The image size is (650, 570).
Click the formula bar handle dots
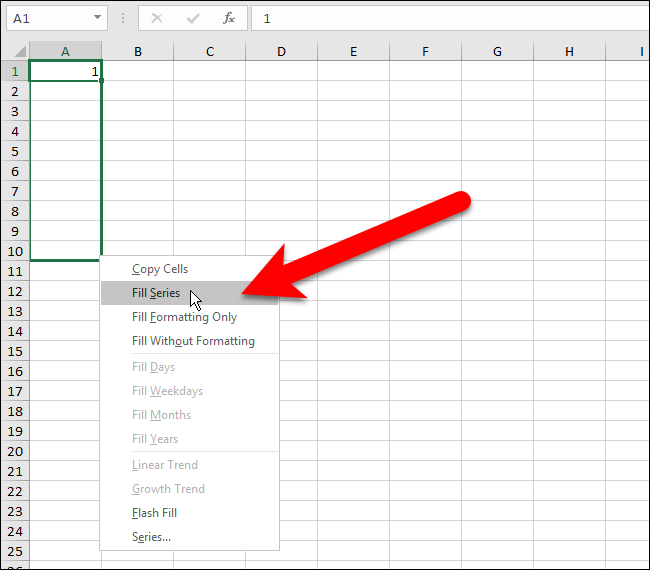click(x=123, y=18)
